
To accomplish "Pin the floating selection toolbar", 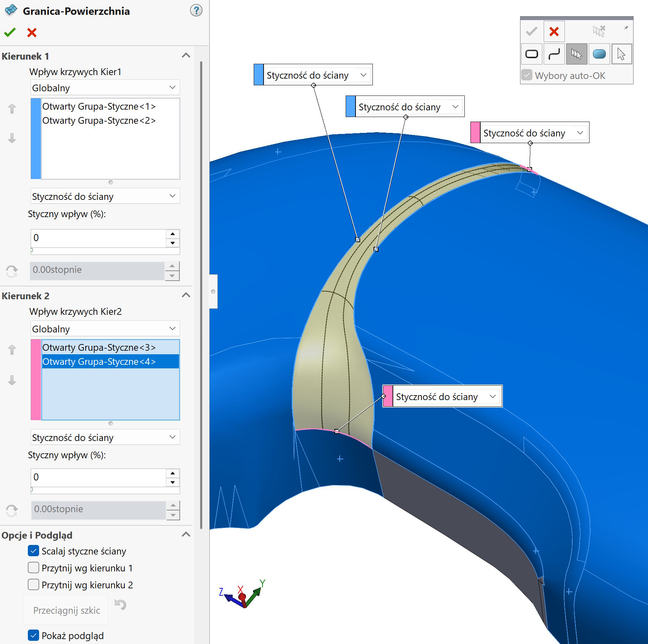I will pos(626,28).
